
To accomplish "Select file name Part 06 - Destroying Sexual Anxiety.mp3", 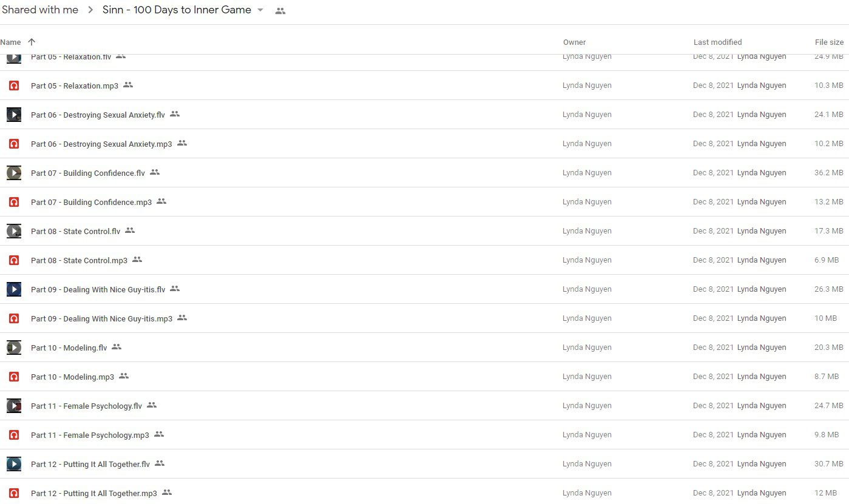I will pyautogui.click(x=101, y=144).
